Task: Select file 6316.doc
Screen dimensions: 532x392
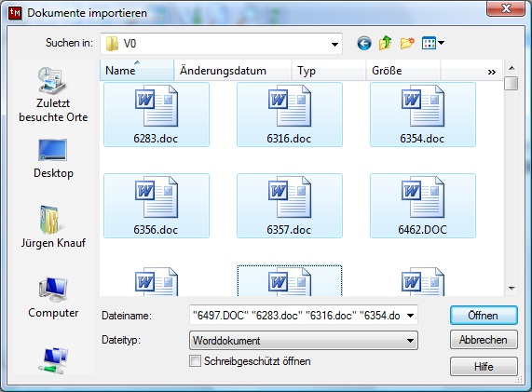Action: point(290,115)
